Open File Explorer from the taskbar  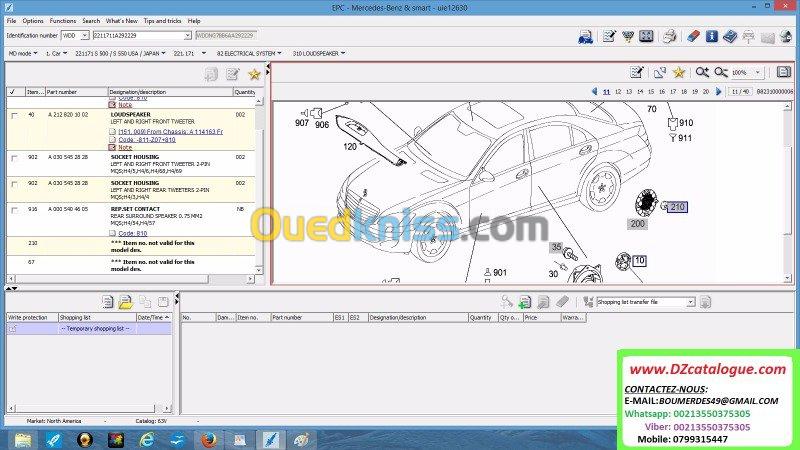pos(23,440)
